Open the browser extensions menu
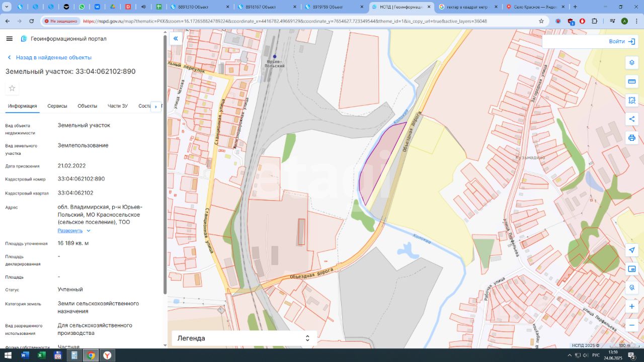The width and height of the screenshot is (644, 362). coord(595,21)
